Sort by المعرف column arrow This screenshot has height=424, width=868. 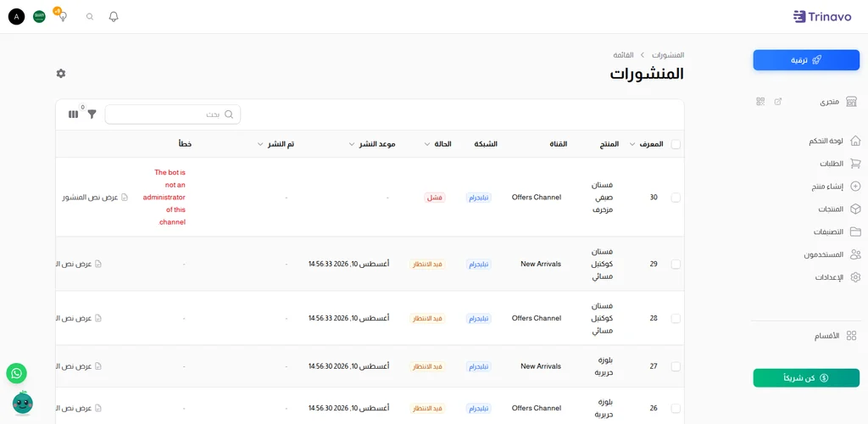point(632,144)
